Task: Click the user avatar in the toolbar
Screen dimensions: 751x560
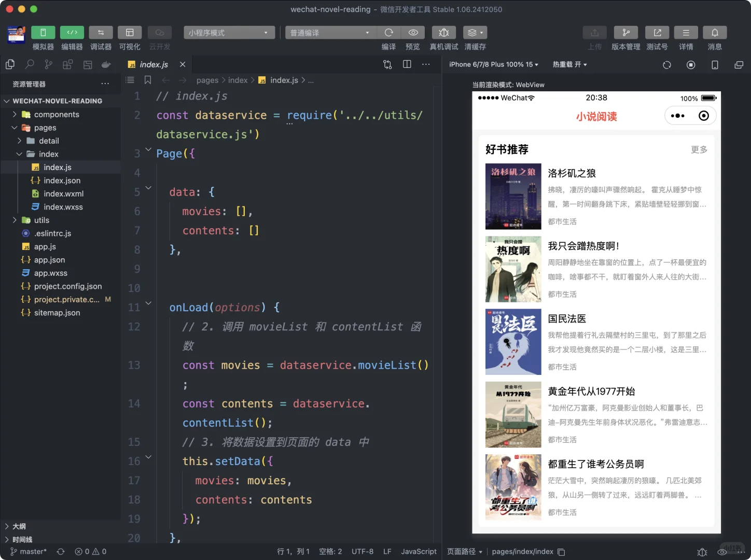Action: click(x=16, y=35)
